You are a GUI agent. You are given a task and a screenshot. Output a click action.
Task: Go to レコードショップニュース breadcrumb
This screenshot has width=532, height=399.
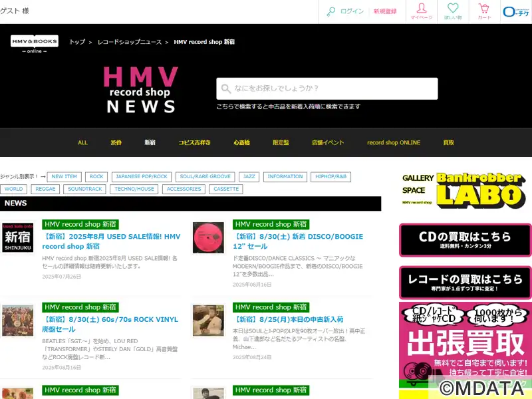coord(130,42)
